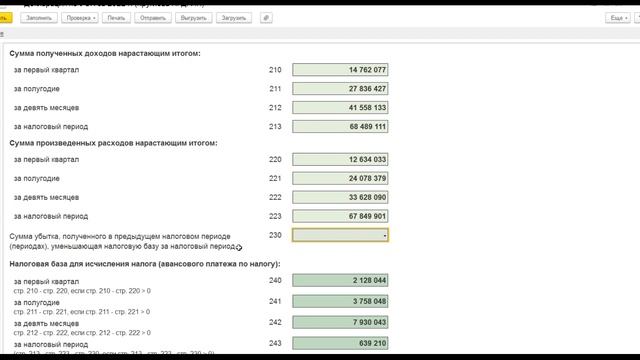Open the Проверка dropdown button
The height and width of the screenshot is (360, 640).
(x=80, y=18)
